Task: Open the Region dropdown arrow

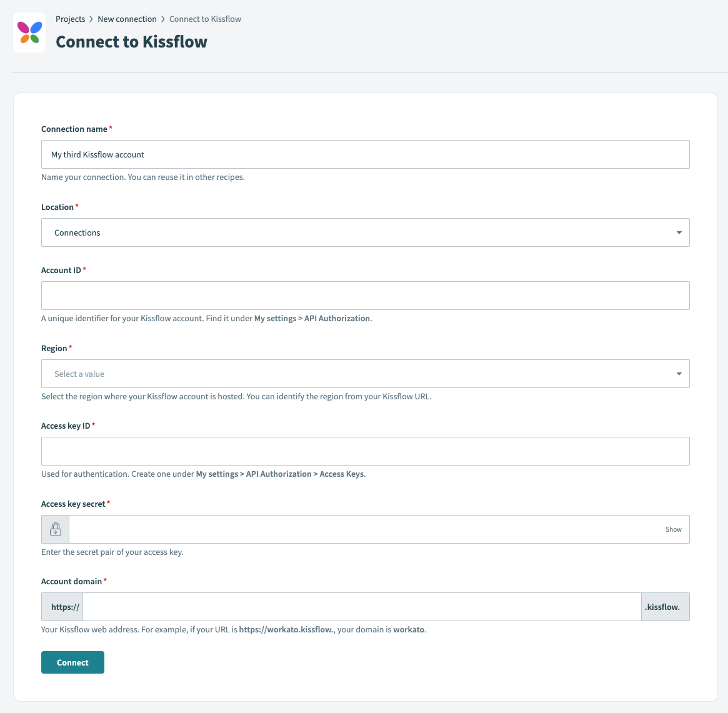Action: (x=679, y=374)
